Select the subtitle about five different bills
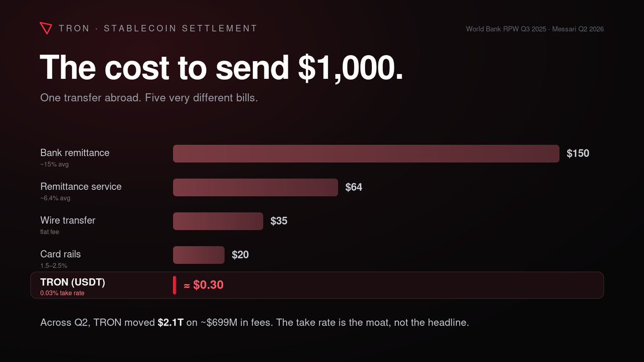644x362 pixels. 149,99
